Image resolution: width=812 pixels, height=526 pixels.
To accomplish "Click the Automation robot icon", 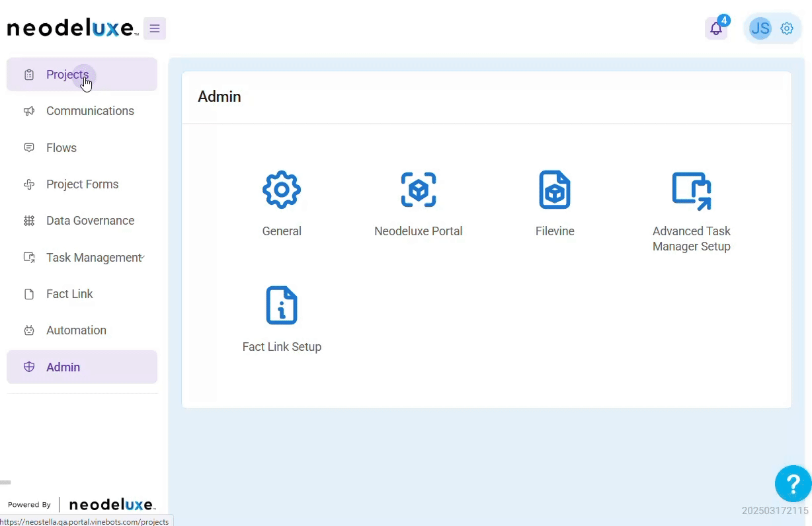I will click(29, 330).
